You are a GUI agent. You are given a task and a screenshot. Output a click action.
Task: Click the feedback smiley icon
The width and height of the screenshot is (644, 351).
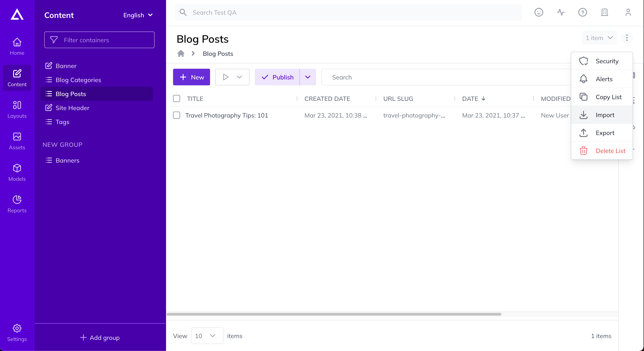pos(538,12)
